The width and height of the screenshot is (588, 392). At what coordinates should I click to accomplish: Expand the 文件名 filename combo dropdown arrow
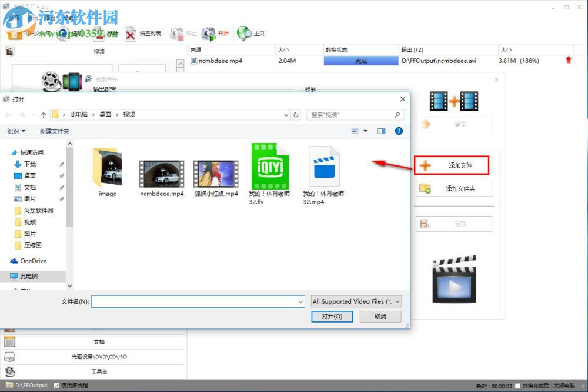pyautogui.click(x=300, y=301)
